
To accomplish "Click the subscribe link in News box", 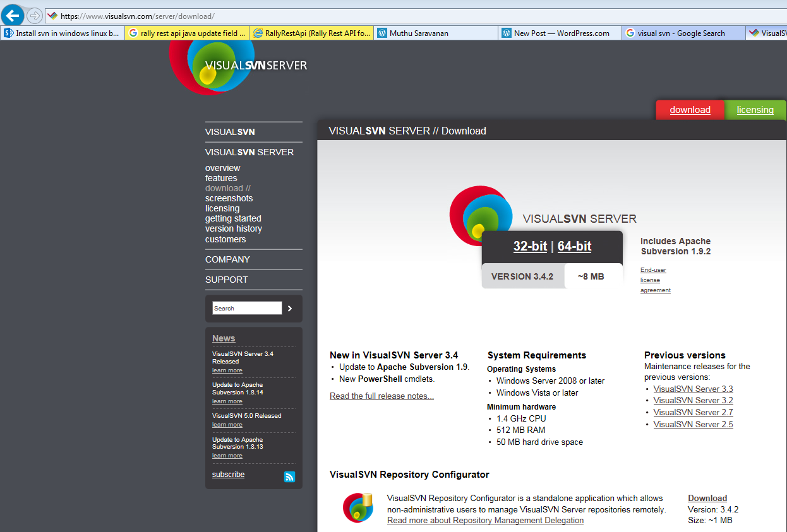I will tap(228, 475).
